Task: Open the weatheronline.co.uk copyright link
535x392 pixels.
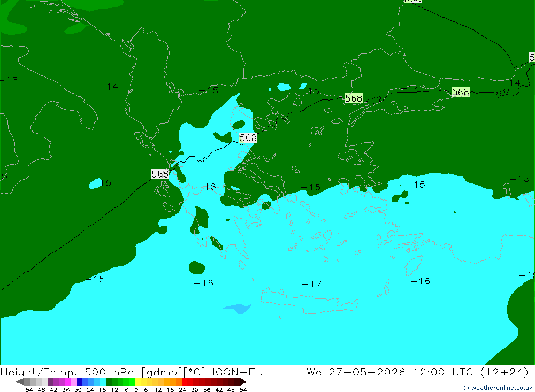Action: click(x=498, y=388)
